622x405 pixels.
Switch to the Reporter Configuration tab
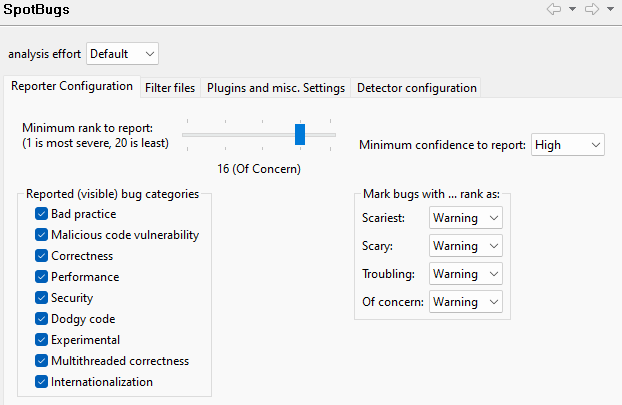pos(72,86)
